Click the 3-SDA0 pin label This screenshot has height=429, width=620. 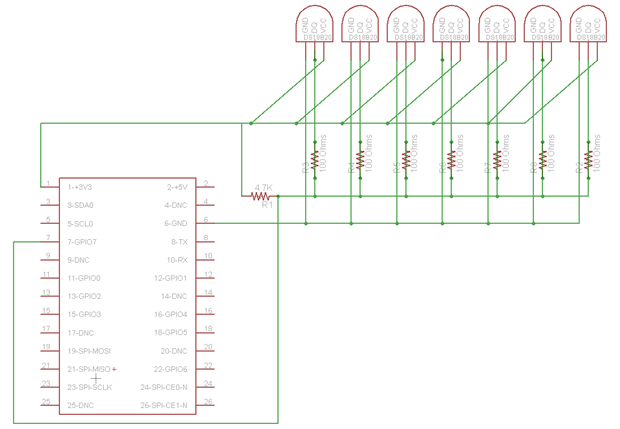[x=80, y=205]
